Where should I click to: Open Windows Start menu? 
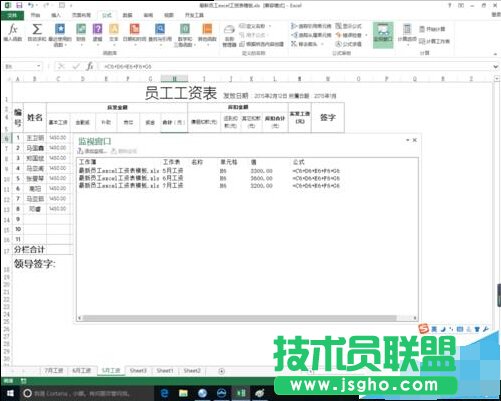(x=10, y=394)
